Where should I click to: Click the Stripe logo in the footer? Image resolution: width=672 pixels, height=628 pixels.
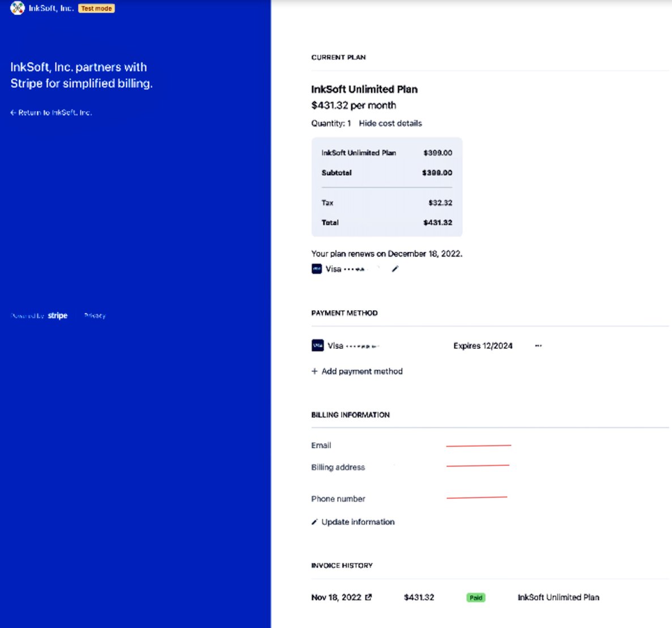57,315
